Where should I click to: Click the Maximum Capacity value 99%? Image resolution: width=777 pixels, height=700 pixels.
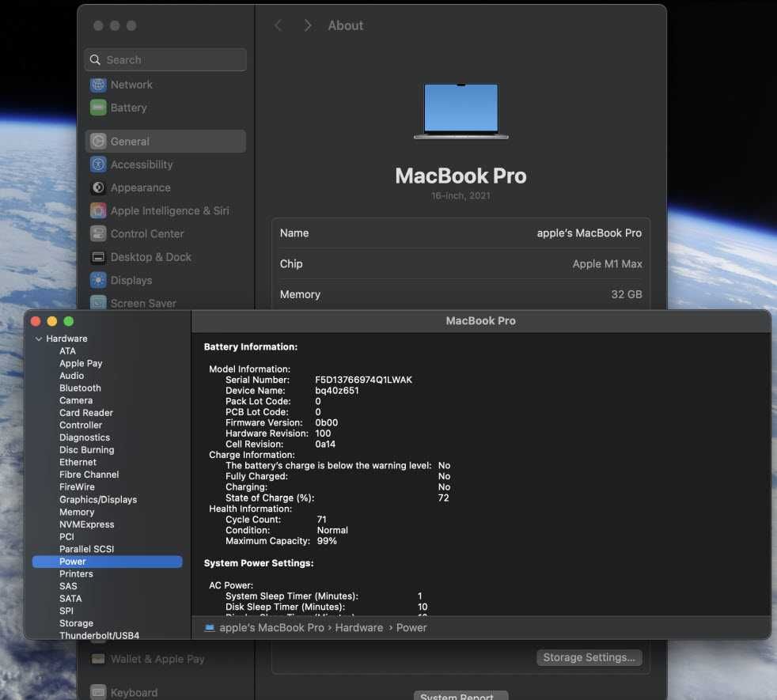pyautogui.click(x=327, y=541)
